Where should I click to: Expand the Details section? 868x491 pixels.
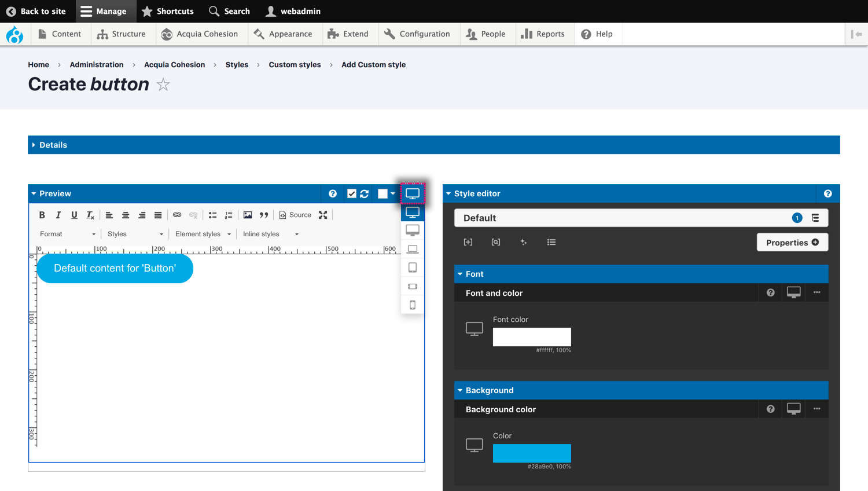click(53, 145)
